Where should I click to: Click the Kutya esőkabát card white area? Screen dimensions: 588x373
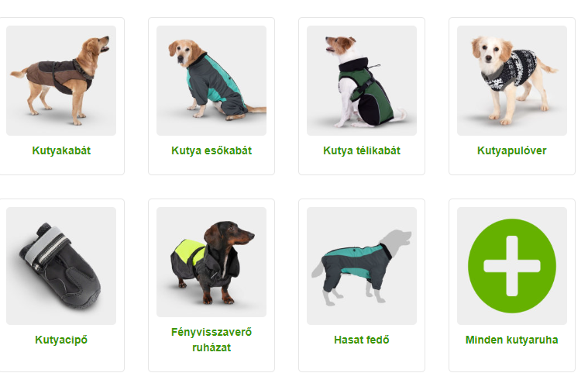[211, 166]
